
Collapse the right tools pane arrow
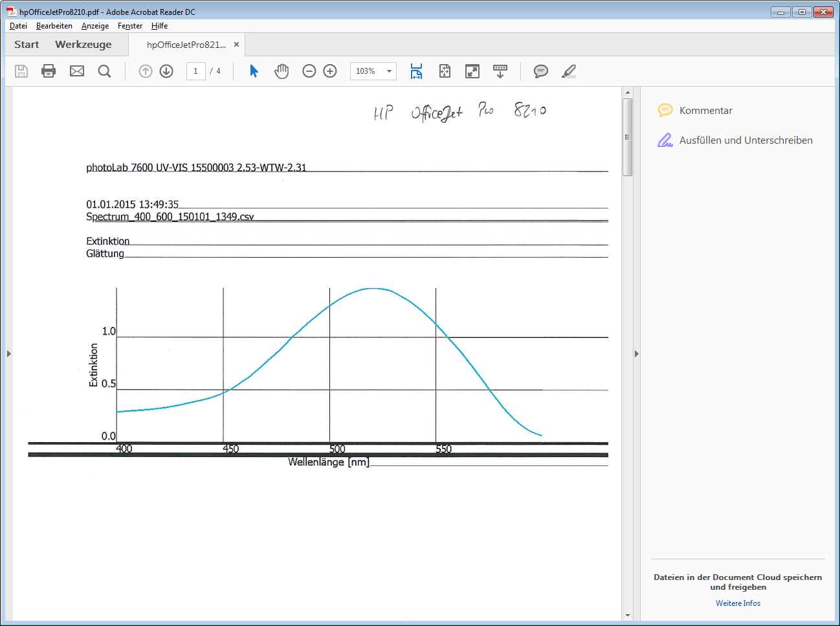point(637,353)
